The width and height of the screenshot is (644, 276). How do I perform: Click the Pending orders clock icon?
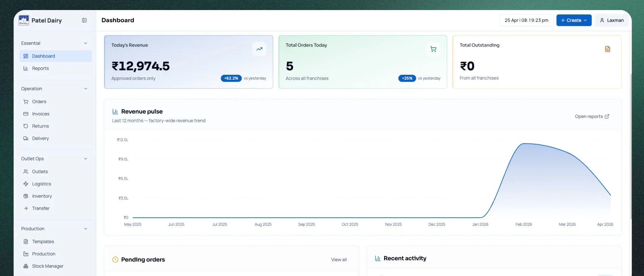pyautogui.click(x=115, y=260)
